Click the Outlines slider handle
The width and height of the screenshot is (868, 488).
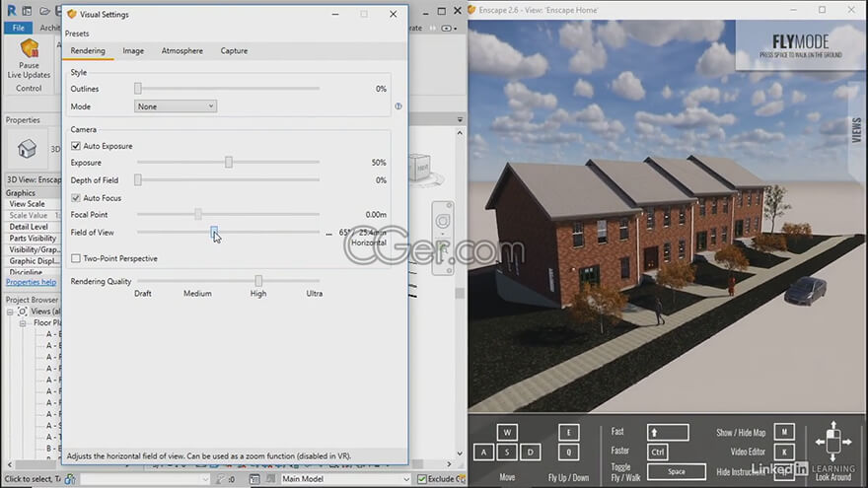(138, 89)
